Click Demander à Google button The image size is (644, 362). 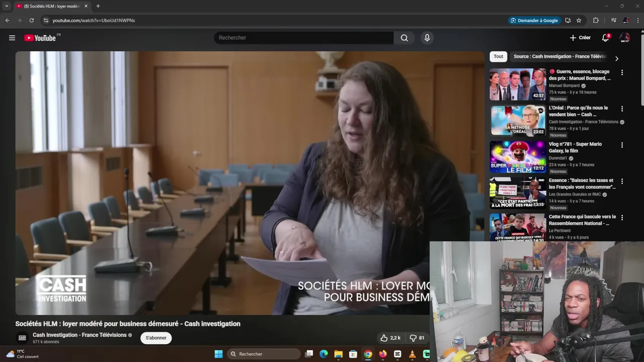[534, 20]
